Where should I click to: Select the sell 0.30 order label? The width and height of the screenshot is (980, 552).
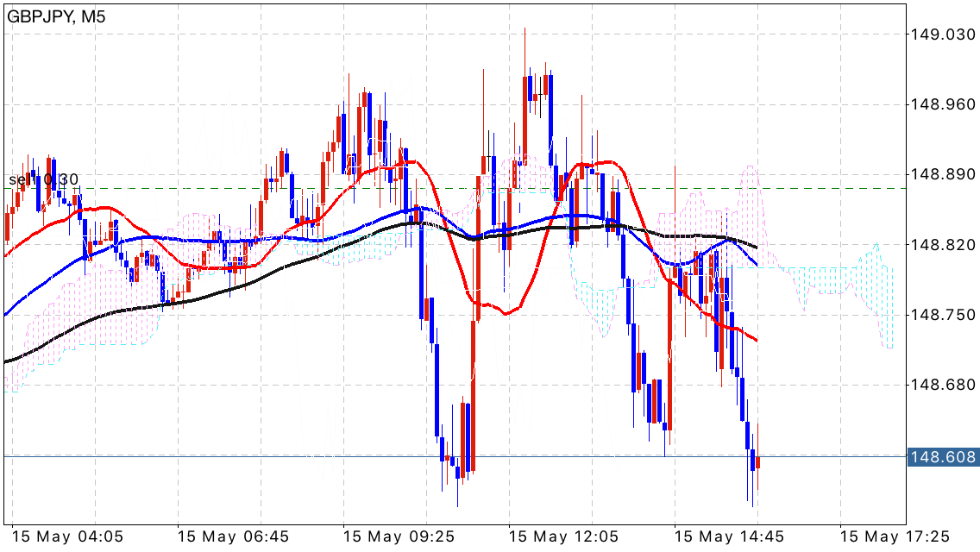(x=43, y=179)
